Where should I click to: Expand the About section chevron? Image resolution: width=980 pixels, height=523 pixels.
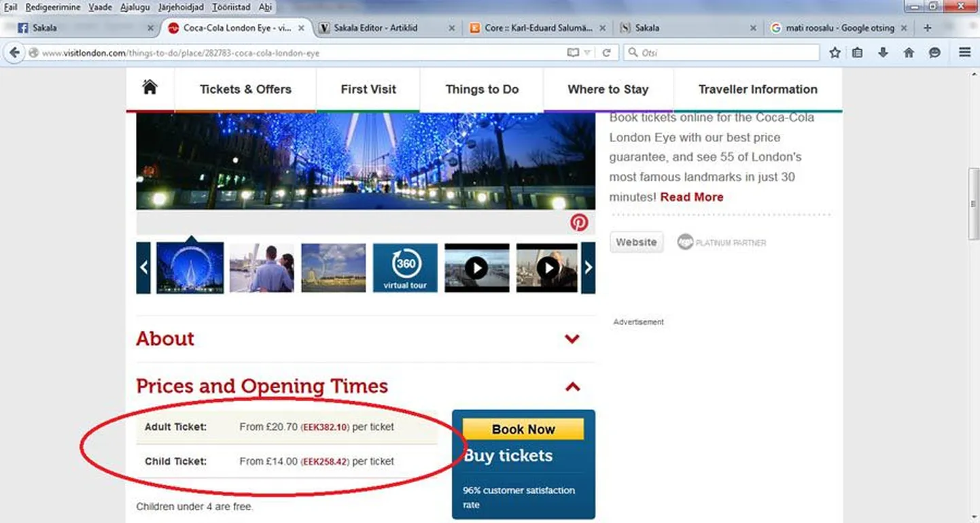click(x=572, y=339)
